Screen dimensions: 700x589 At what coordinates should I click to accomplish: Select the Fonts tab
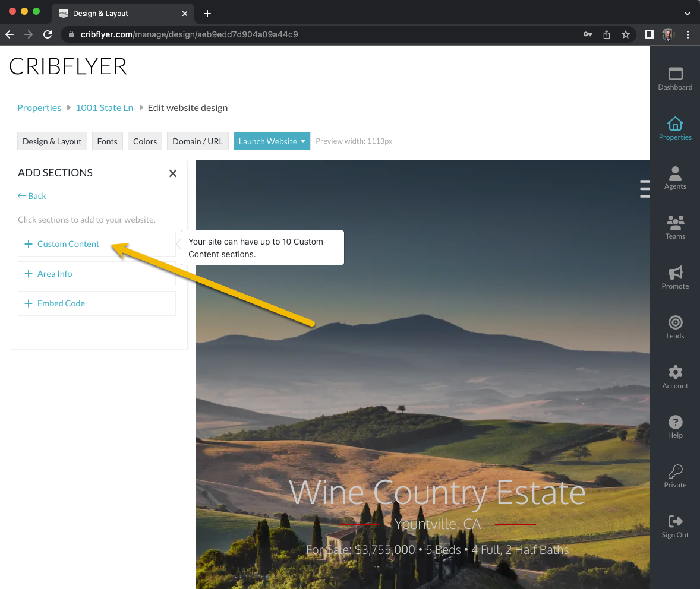(107, 141)
